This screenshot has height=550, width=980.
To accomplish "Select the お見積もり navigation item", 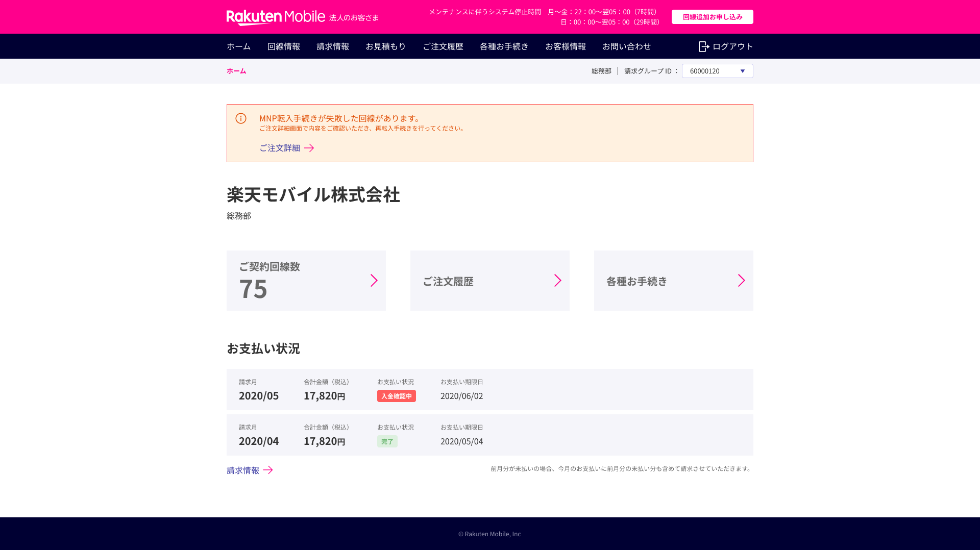I will (x=386, y=46).
